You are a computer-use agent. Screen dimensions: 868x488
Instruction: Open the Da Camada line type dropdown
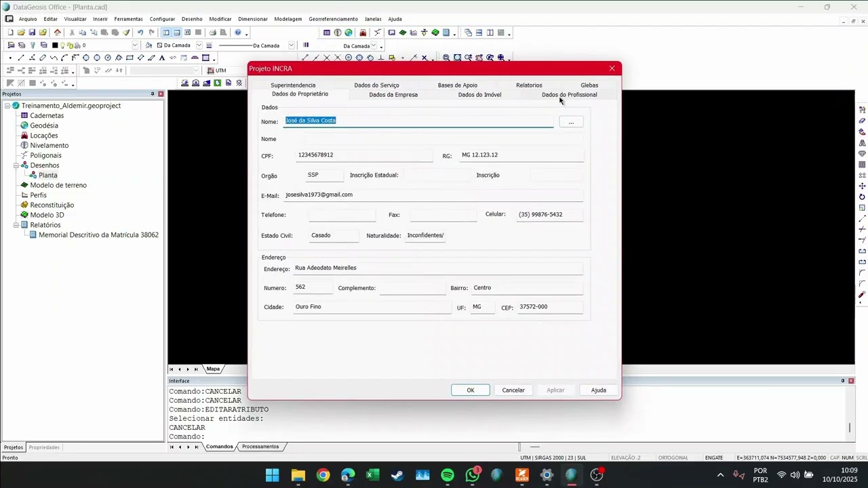291,45
